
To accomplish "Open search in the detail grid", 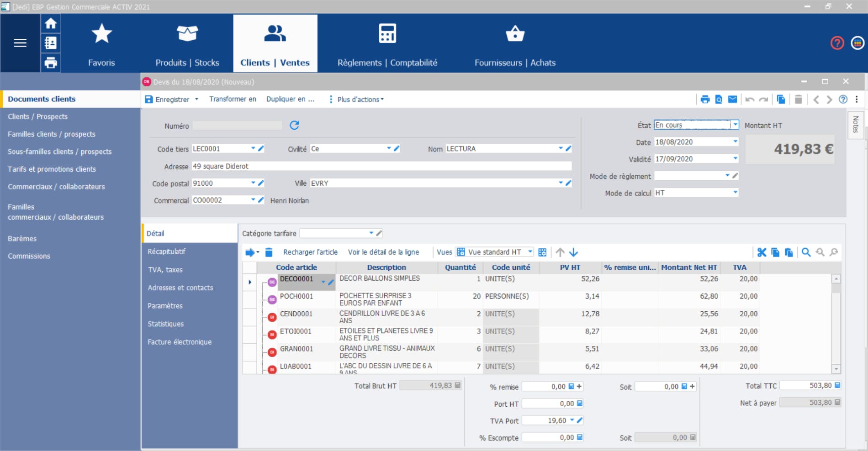I will click(806, 252).
